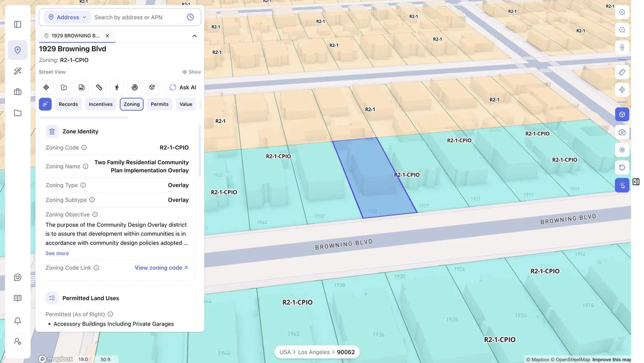Click the Zoning Objective info icon
644x363 pixels.
pyautogui.click(x=95, y=215)
